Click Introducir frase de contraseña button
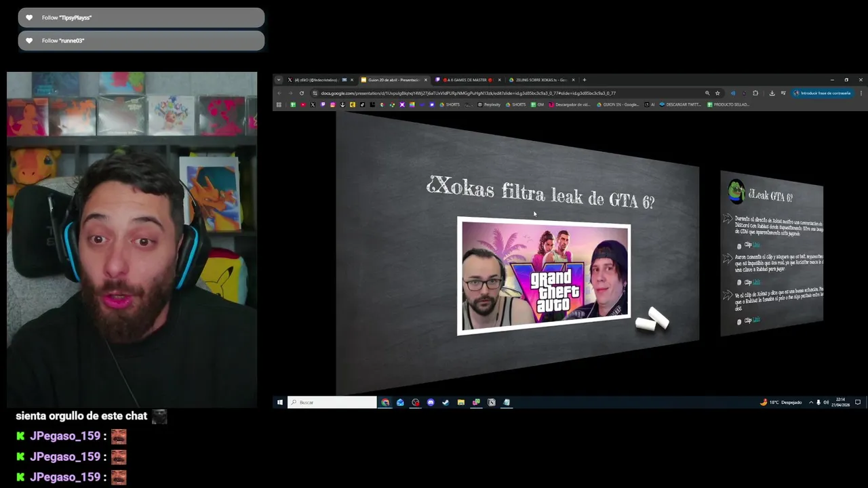The width and height of the screenshot is (868, 488). click(822, 93)
